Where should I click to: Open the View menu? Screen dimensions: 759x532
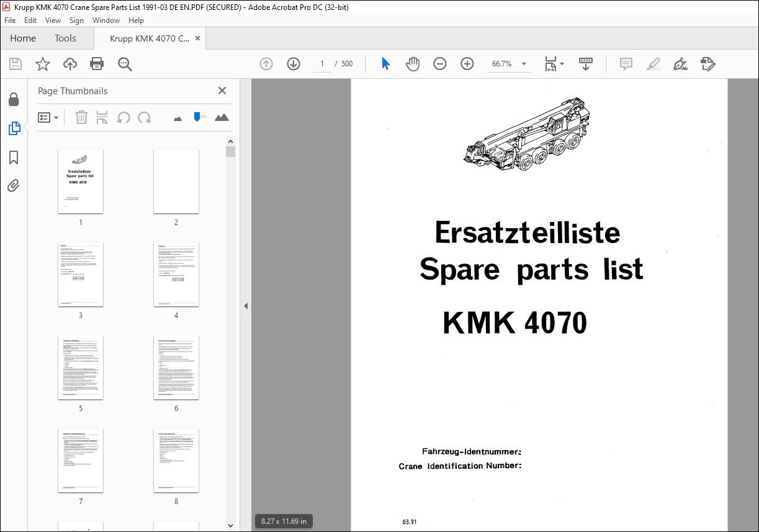tap(53, 20)
